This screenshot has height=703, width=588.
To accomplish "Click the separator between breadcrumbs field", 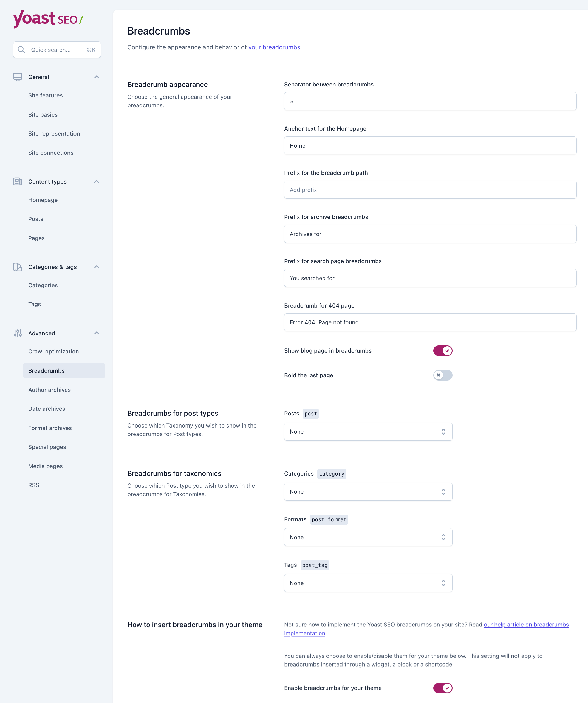I will (430, 101).
